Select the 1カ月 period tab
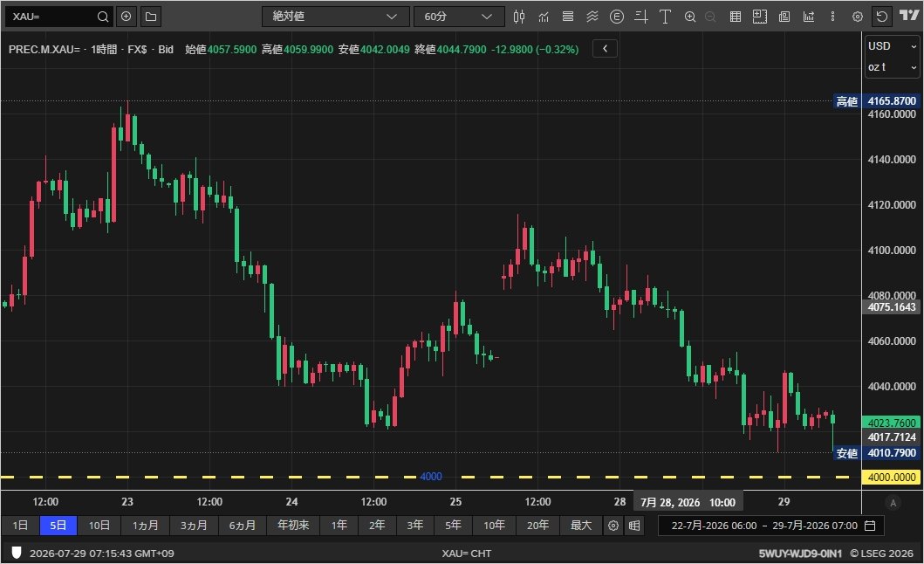The image size is (924, 564). coord(145,525)
